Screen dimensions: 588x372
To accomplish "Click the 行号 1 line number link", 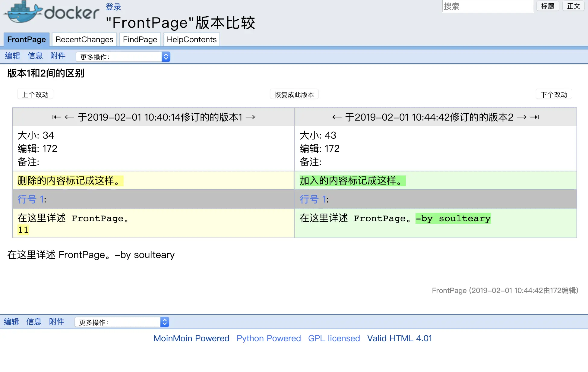I will point(30,199).
